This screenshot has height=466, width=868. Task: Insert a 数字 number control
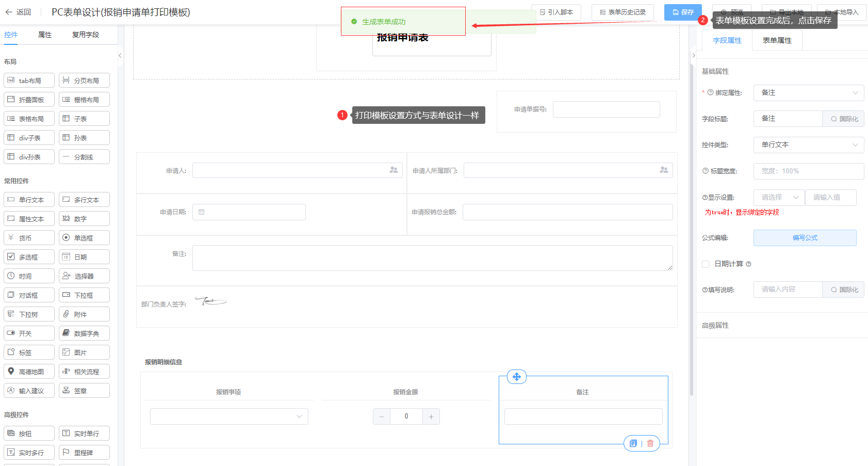84,219
